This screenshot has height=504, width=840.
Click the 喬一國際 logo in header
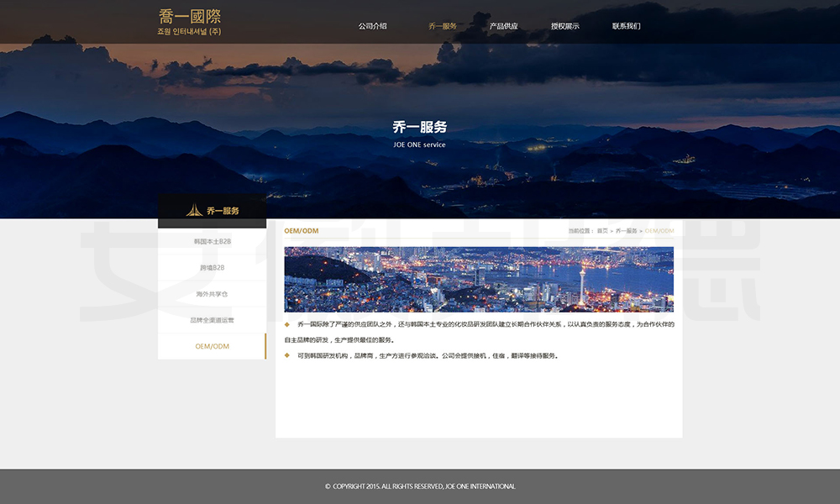(x=190, y=22)
